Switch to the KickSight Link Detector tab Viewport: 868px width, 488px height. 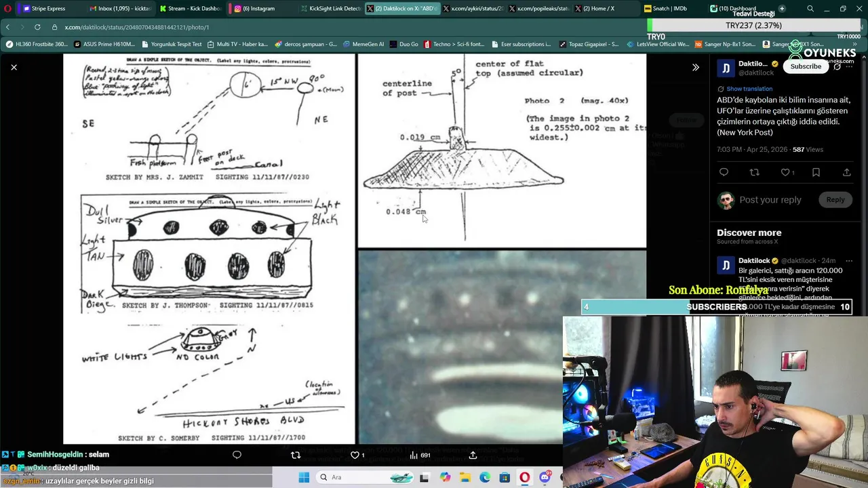coord(330,8)
